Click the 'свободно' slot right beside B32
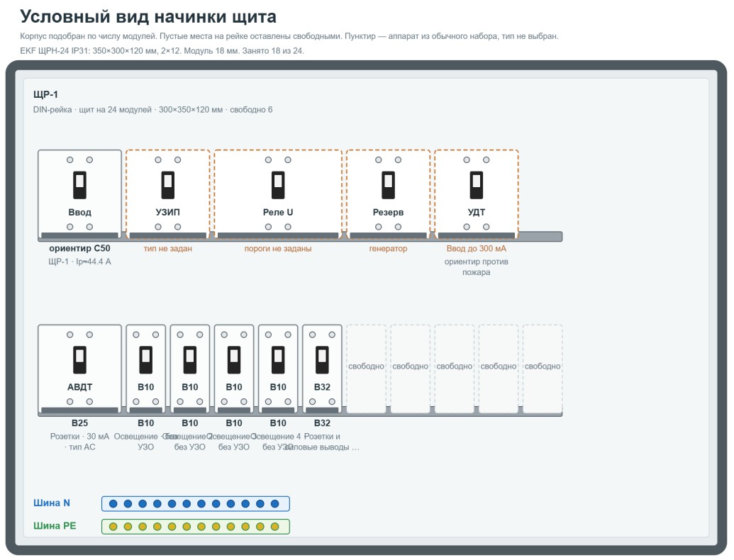 click(366, 369)
